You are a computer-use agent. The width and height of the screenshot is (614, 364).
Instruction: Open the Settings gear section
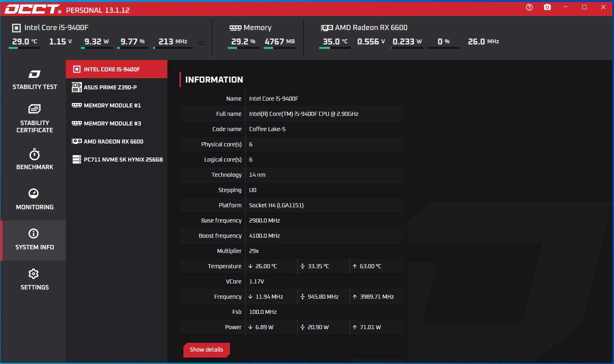pos(35,280)
